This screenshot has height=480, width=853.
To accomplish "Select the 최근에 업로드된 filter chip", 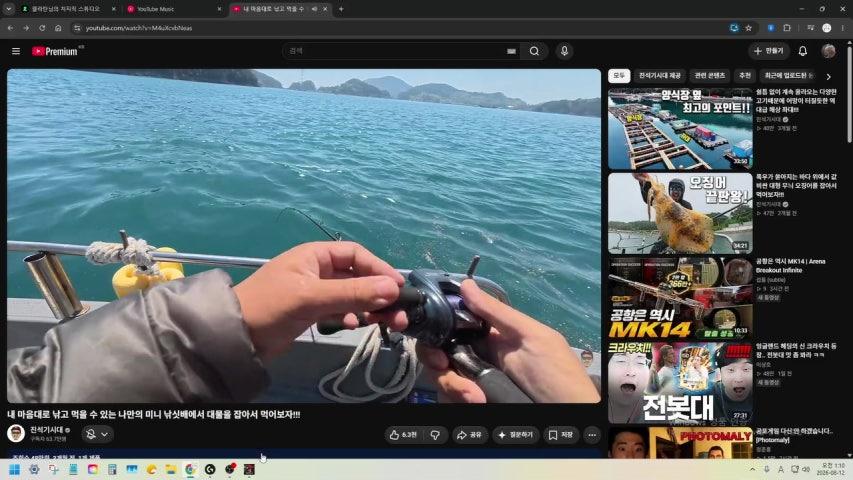I will [x=788, y=76].
